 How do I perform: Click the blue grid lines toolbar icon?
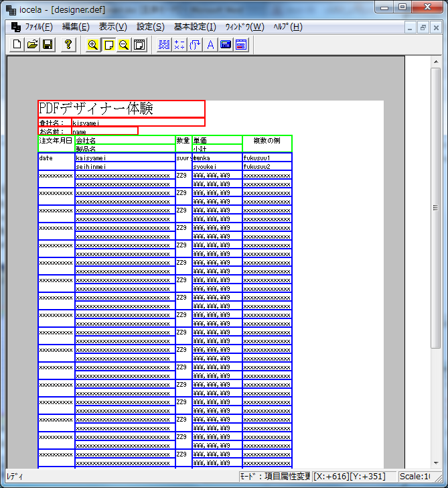164,45
